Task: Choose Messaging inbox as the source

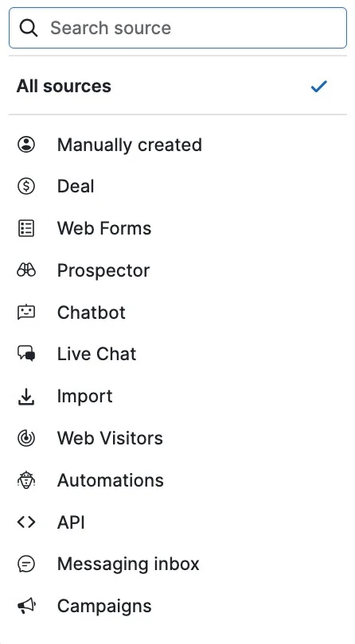Action: pyautogui.click(x=177, y=564)
